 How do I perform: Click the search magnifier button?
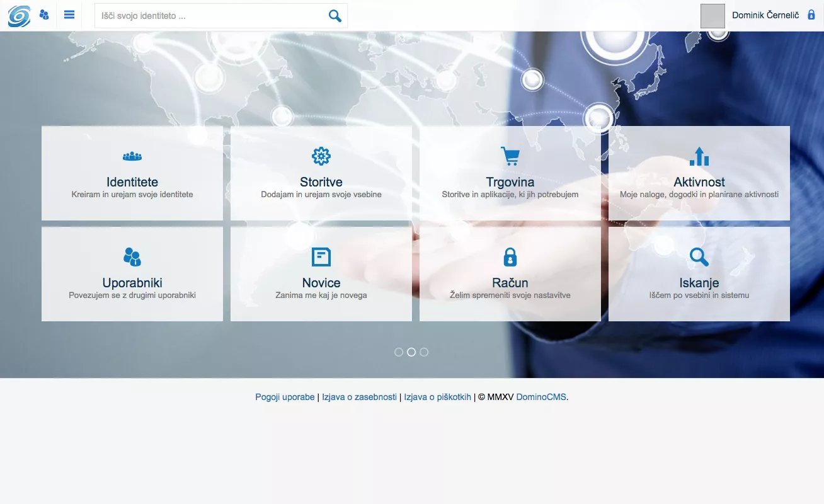point(335,16)
